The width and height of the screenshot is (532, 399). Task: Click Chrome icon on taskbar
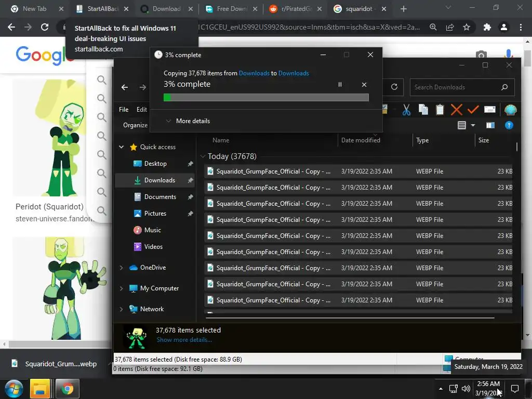coord(67,389)
